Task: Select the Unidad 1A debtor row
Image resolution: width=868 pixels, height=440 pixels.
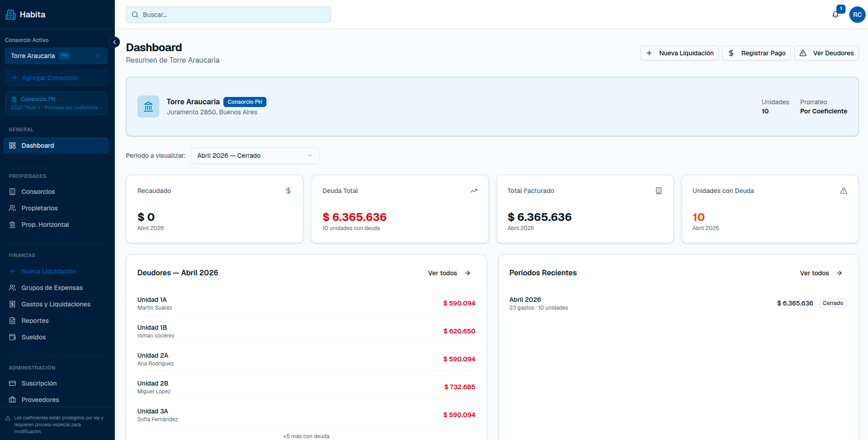Action: click(306, 303)
